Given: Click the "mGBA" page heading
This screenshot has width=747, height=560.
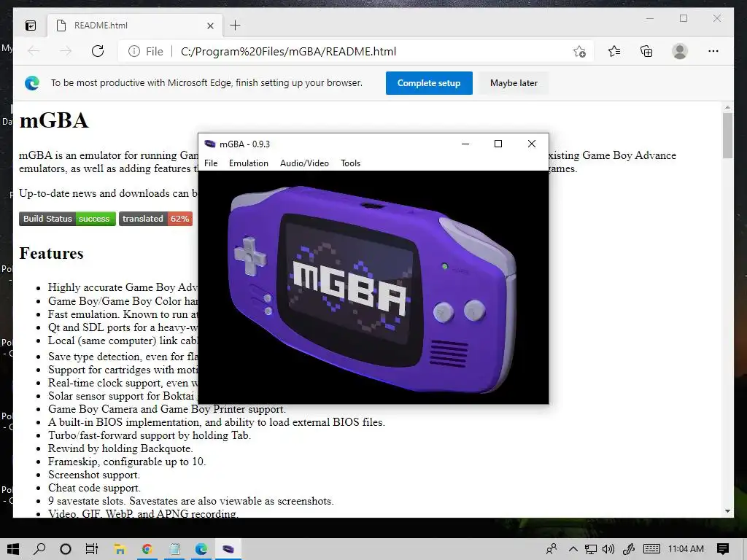Looking at the screenshot, I should pyautogui.click(x=54, y=120).
